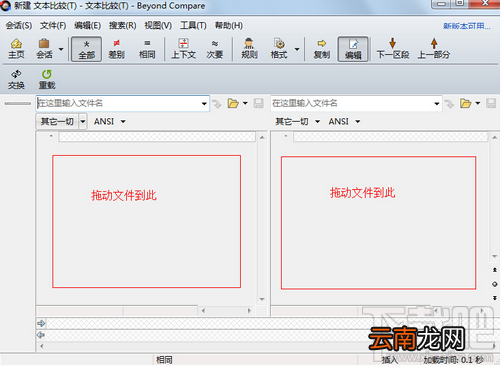Toggle the 编辑 edit mode button

tap(353, 49)
